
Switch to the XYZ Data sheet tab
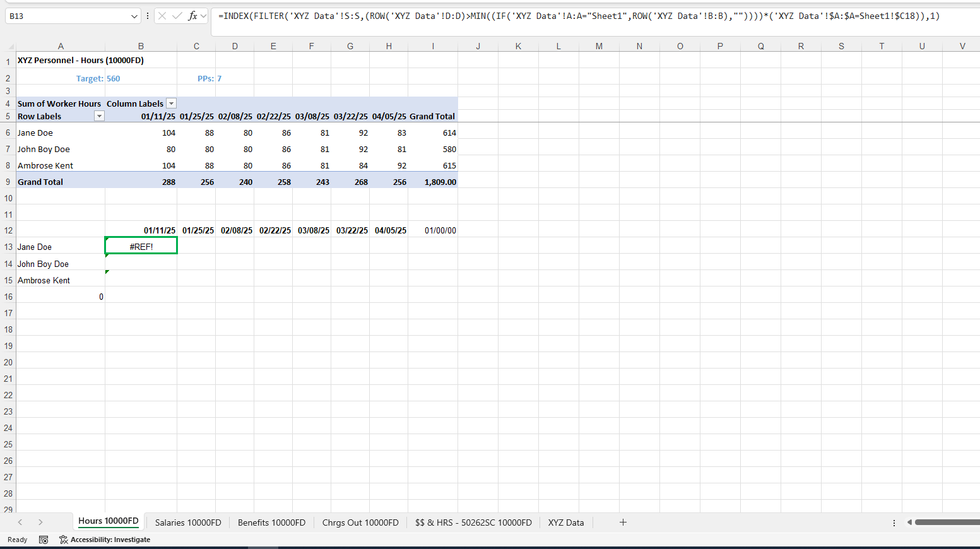566,522
